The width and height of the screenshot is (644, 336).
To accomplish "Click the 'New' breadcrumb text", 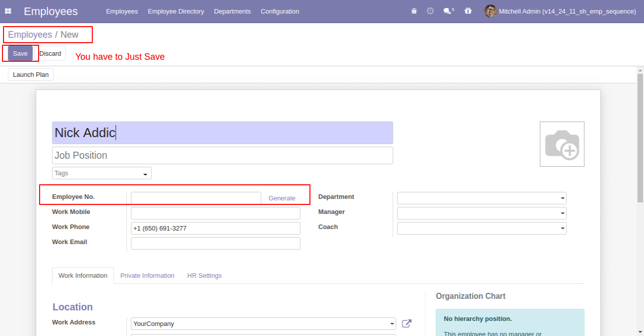I will click(70, 35).
